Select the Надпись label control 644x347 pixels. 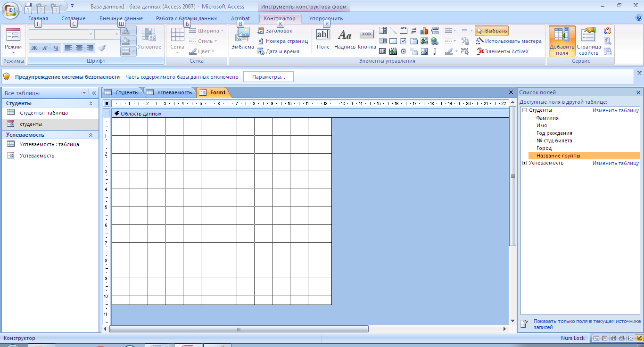click(345, 39)
